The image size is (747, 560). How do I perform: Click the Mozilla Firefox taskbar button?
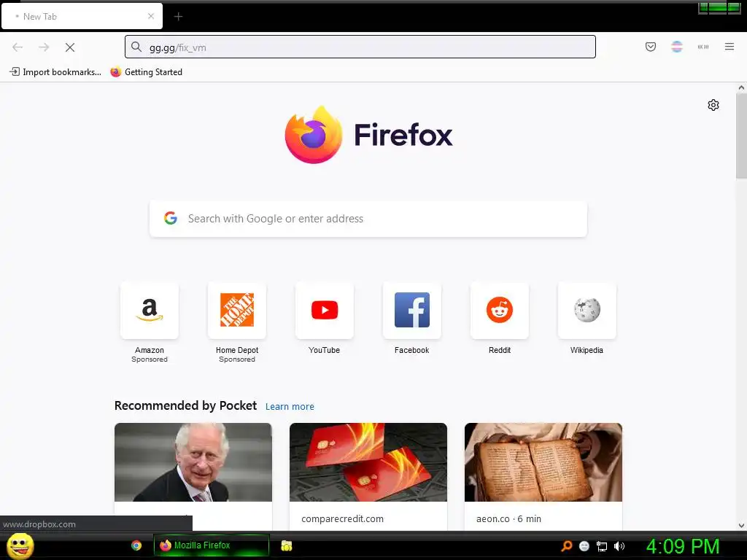click(x=212, y=545)
